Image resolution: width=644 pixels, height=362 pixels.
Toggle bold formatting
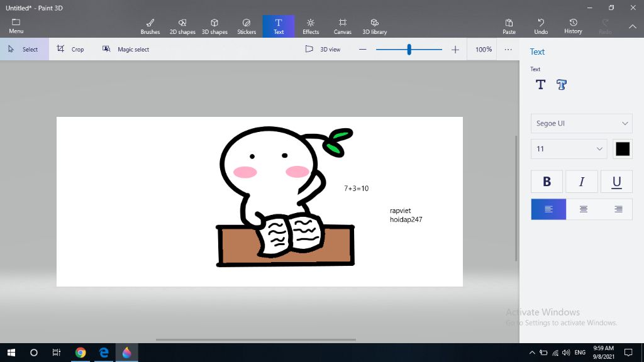[547, 182]
